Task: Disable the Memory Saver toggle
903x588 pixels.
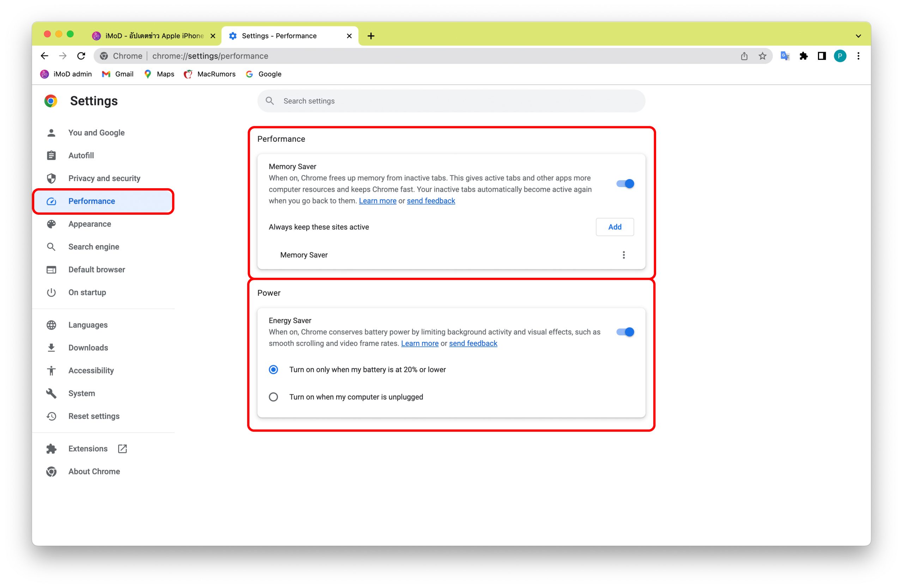Action: pos(625,184)
